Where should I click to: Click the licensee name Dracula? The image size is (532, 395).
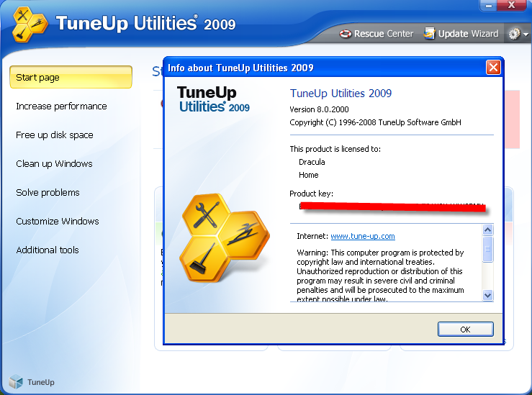tap(312, 162)
